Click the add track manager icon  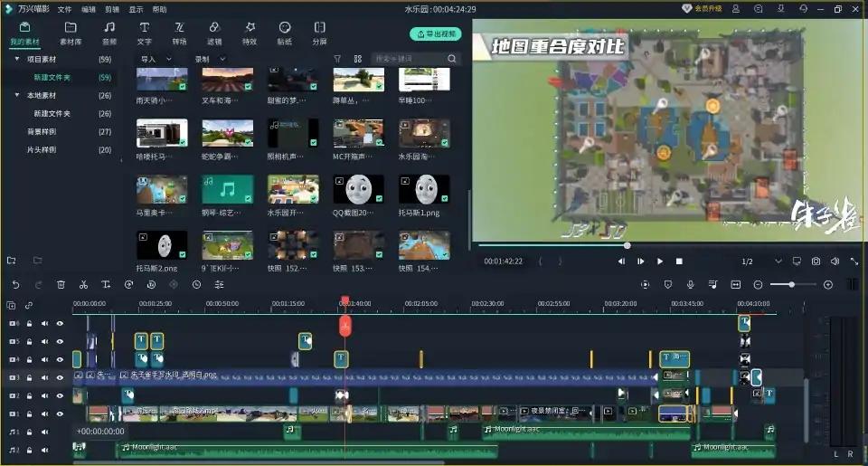click(x=11, y=305)
